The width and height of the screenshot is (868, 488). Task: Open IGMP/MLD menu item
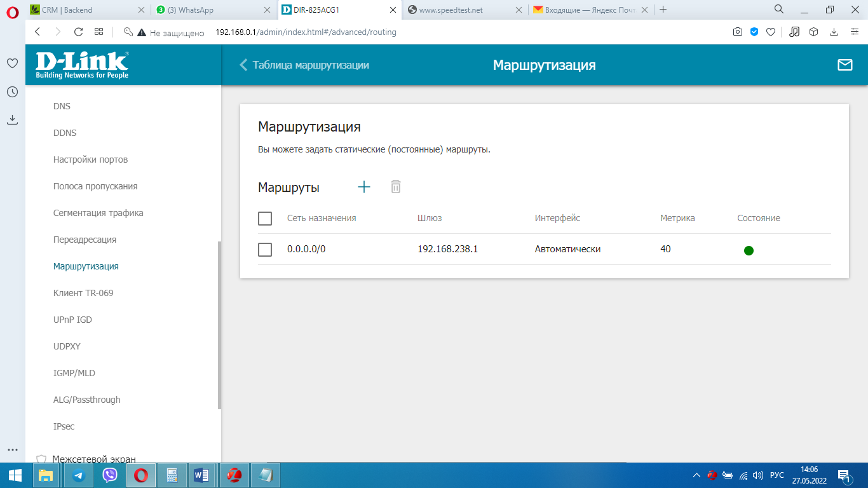[74, 373]
